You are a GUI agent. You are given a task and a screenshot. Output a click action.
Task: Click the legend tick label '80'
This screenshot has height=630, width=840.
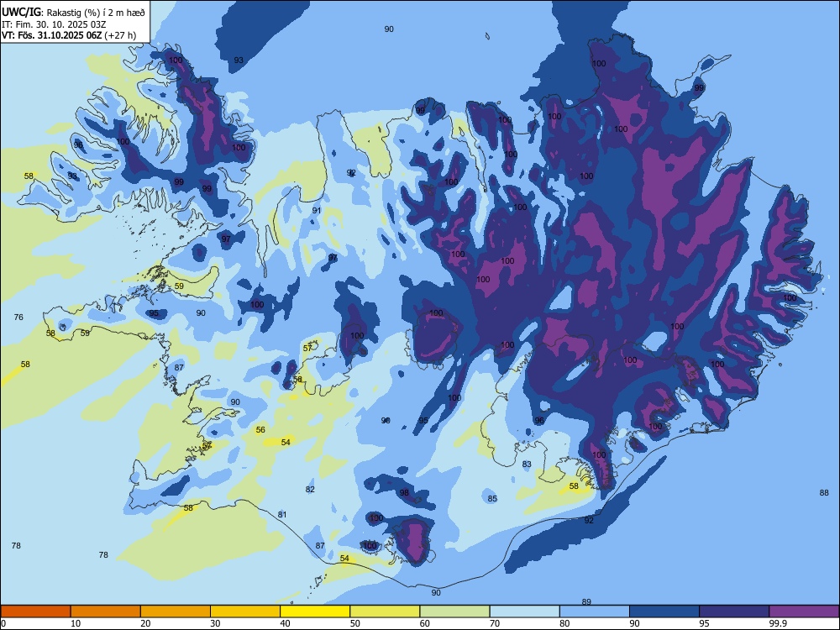(564, 623)
